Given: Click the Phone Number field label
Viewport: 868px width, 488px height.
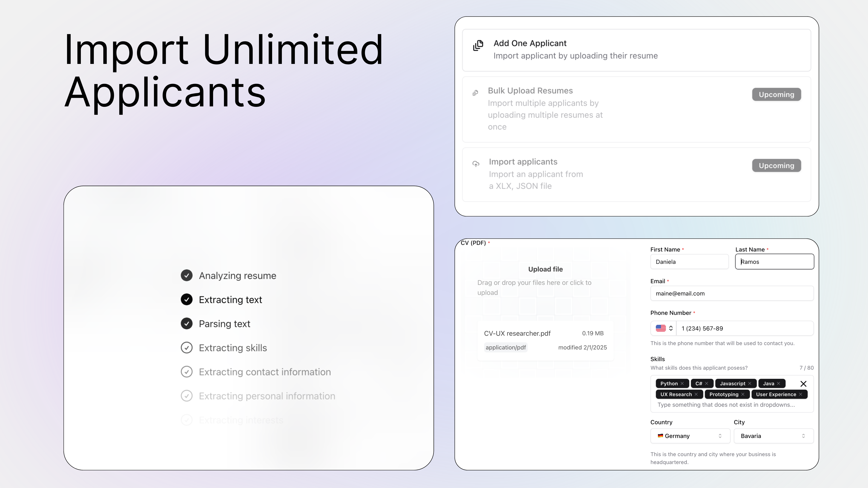Looking at the screenshot, I should 671,313.
